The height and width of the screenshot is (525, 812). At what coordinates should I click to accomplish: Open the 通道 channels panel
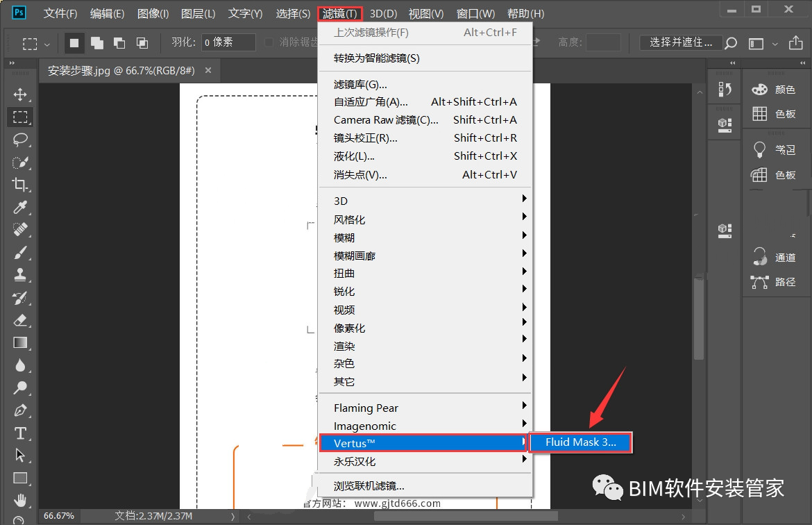[774, 258]
